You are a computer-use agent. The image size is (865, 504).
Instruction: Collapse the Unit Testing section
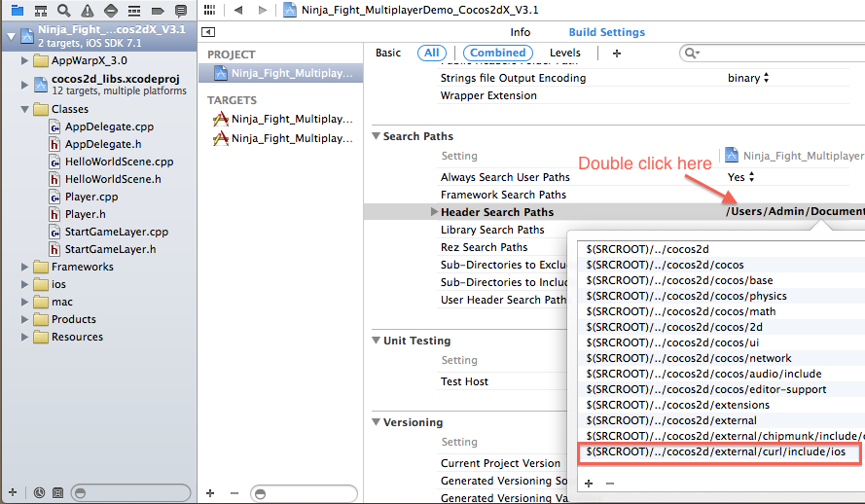[377, 341]
